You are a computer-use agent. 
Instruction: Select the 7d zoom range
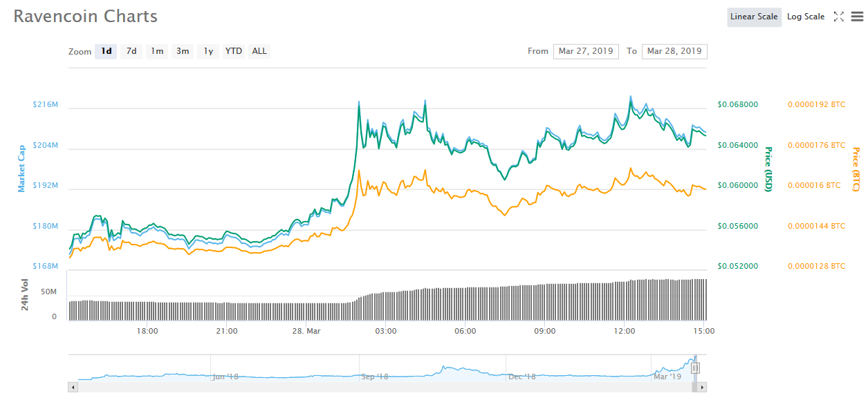(131, 51)
